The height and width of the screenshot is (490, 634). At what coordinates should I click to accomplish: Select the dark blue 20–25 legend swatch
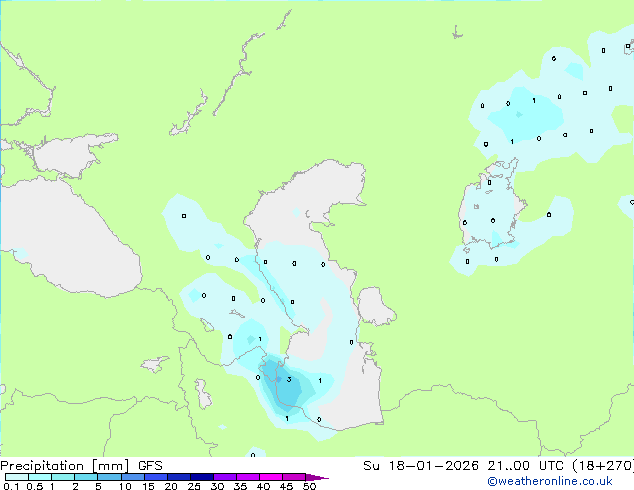coord(179,477)
